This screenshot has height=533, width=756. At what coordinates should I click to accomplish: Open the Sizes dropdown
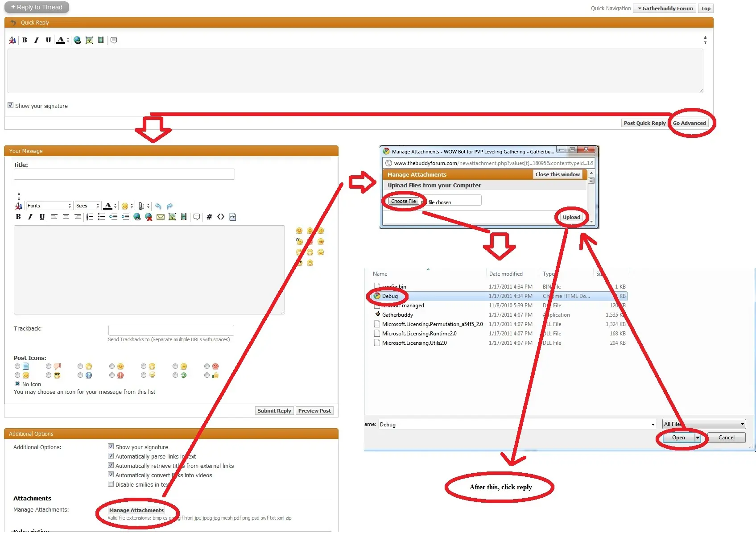click(x=87, y=206)
